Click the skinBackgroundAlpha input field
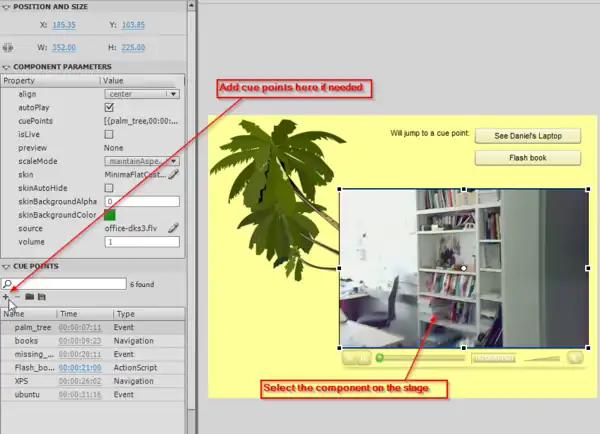Image resolution: width=600 pixels, height=434 pixels. tap(141, 201)
